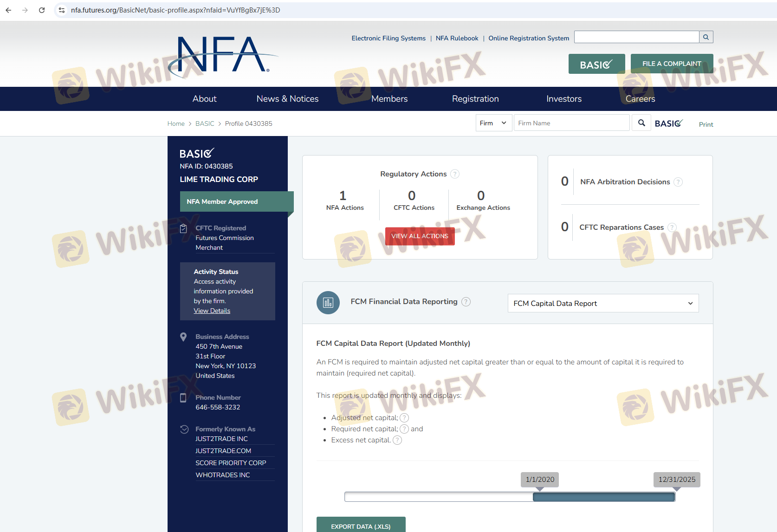
Task: Click the Firm Name input field
Action: 571,123
